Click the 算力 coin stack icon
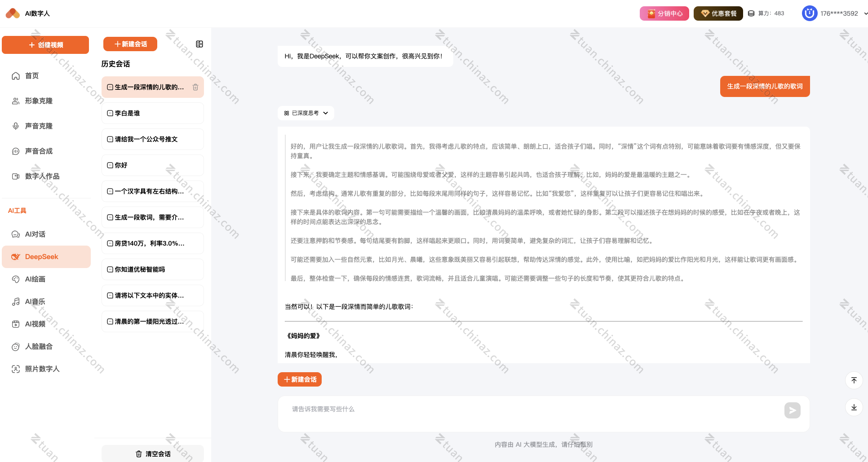Image resolution: width=868 pixels, height=462 pixels. 751,13
